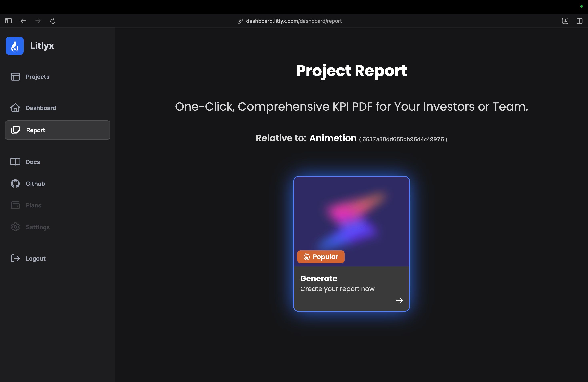Click the Plans wallet icon
This screenshot has width=588, height=382.
pyautogui.click(x=15, y=205)
